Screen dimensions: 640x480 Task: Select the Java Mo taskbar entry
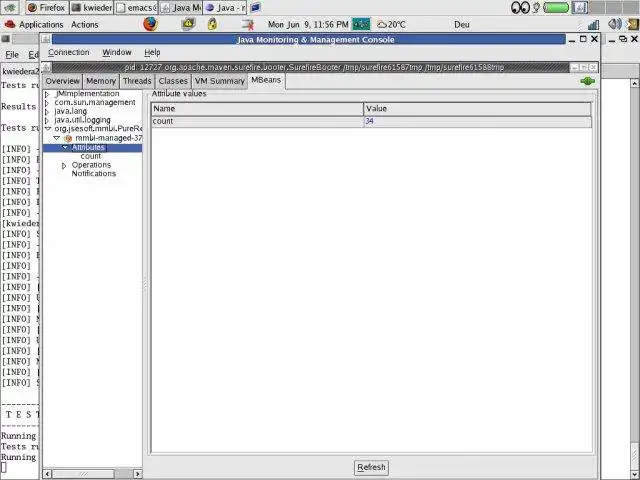[180, 7]
